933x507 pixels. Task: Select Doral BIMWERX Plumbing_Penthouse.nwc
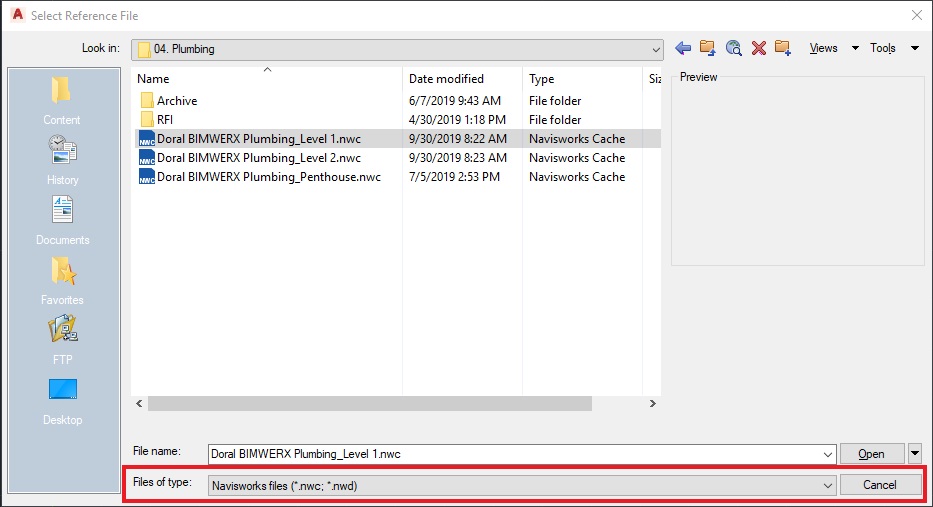pyautogui.click(x=269, y=177)
